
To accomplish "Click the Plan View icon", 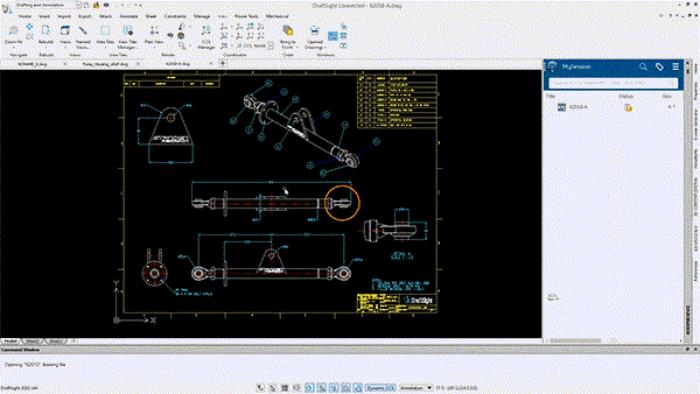I will coord(154,34).
